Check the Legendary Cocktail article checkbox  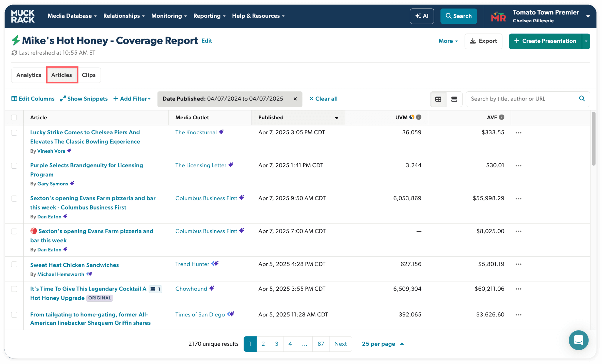tap(14, 289)
